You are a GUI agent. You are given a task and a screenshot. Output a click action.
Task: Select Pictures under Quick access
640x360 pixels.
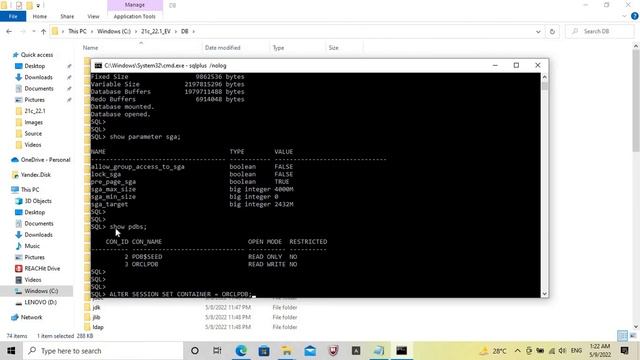coord(35,100)
